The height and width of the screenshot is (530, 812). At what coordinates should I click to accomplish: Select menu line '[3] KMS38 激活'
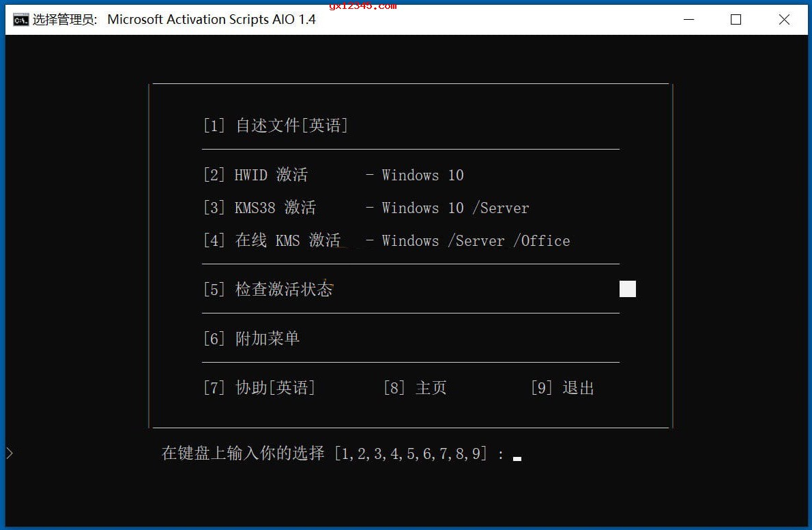pyautogui.click(x=260, y=208)
